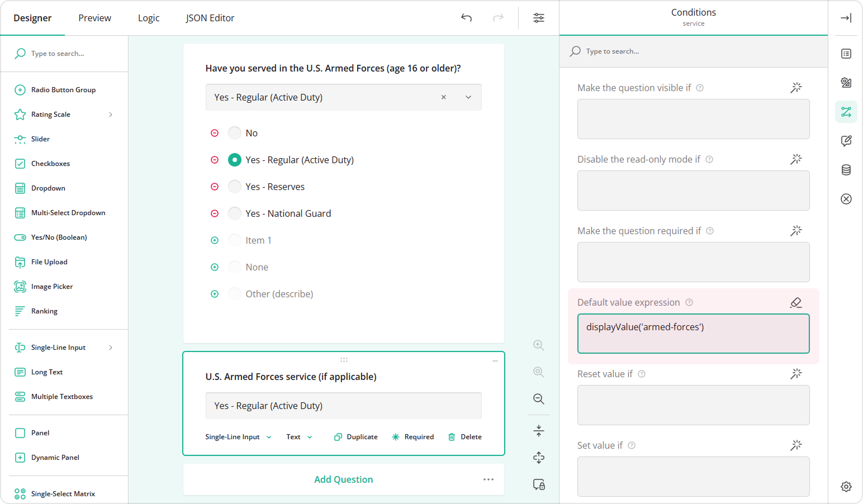Open the survey settings sliders icon
The width and height of the screenshot is (863, 504).
coord(538,18)
